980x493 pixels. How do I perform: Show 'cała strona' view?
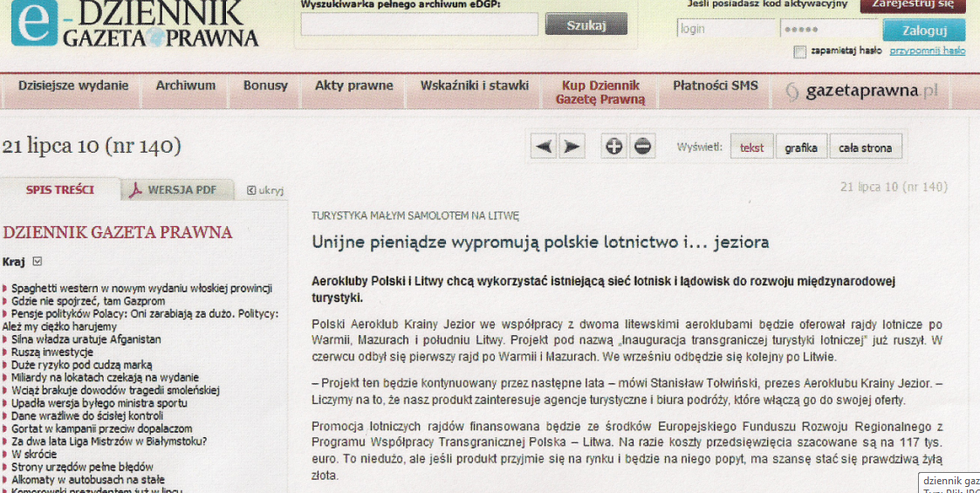click(x=864, y=147)
